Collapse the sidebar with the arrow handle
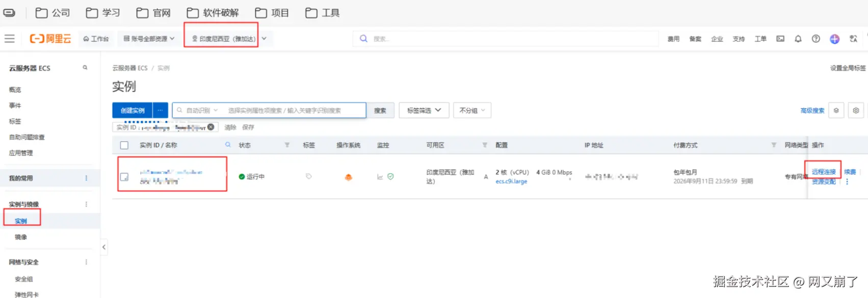This screenshot has width=868, height=298. coord(104,247)
